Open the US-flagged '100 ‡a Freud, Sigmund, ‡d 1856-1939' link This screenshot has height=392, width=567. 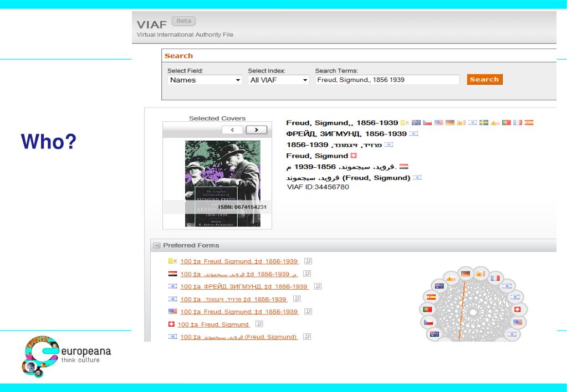(239, 312)
